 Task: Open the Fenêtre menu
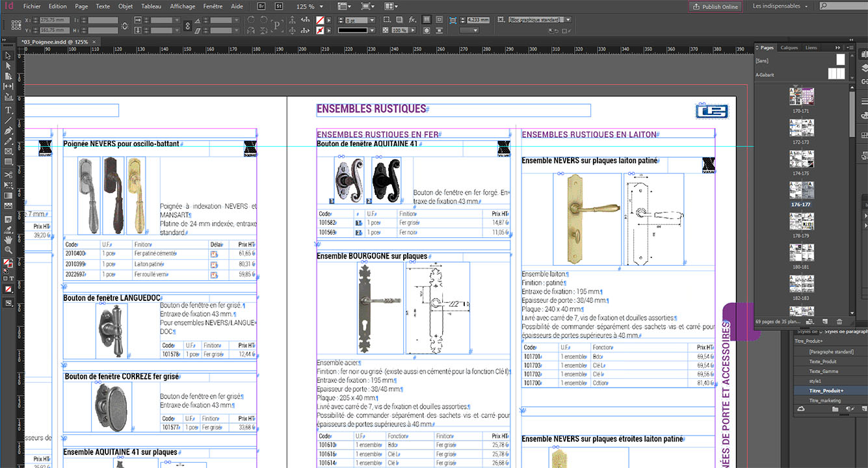[x=213, y=6]
